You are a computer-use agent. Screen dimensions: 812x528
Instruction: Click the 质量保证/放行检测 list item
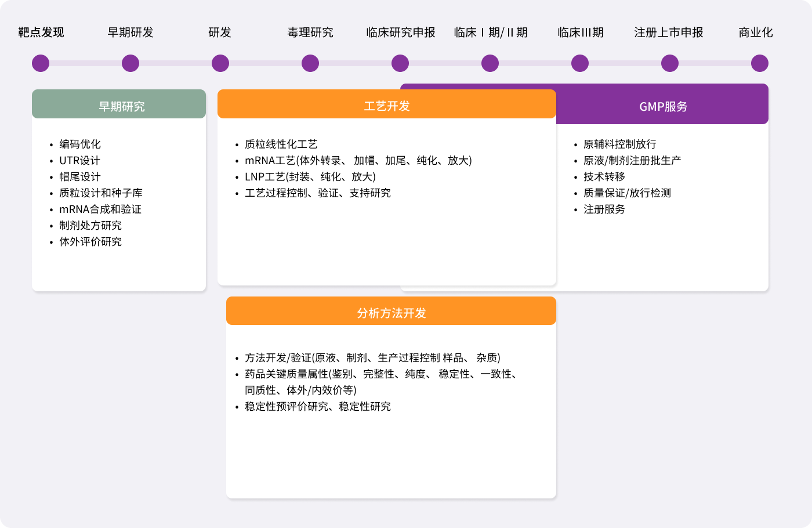coord(627,193)
